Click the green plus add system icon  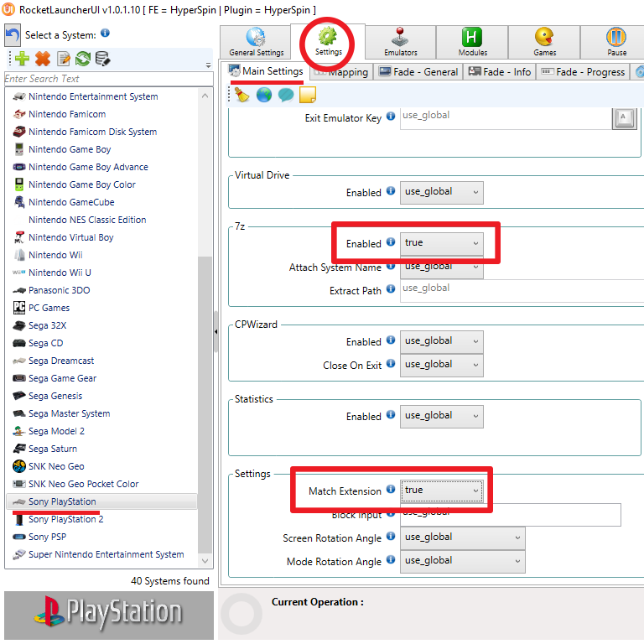coord(21,59)
